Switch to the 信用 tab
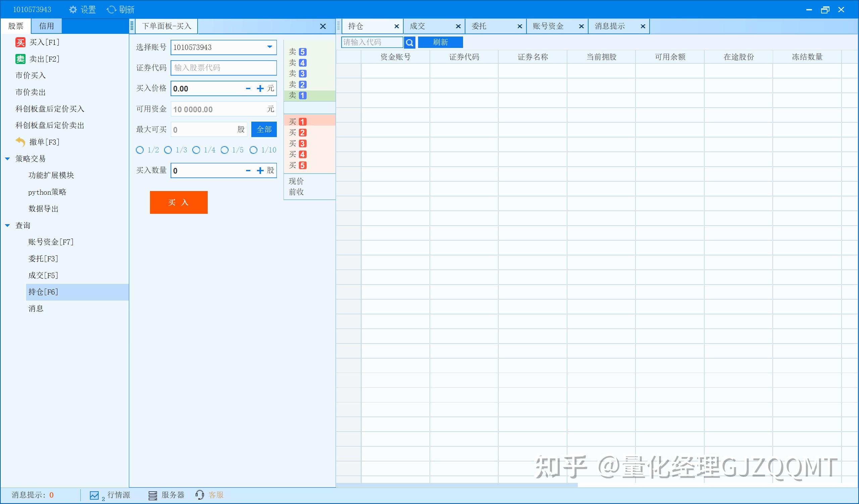The image size is (859, 504). (x=46, y=26)
